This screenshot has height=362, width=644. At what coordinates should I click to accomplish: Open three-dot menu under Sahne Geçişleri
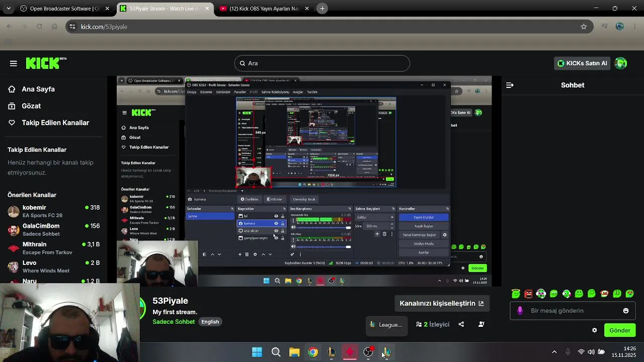click(392, 234)
